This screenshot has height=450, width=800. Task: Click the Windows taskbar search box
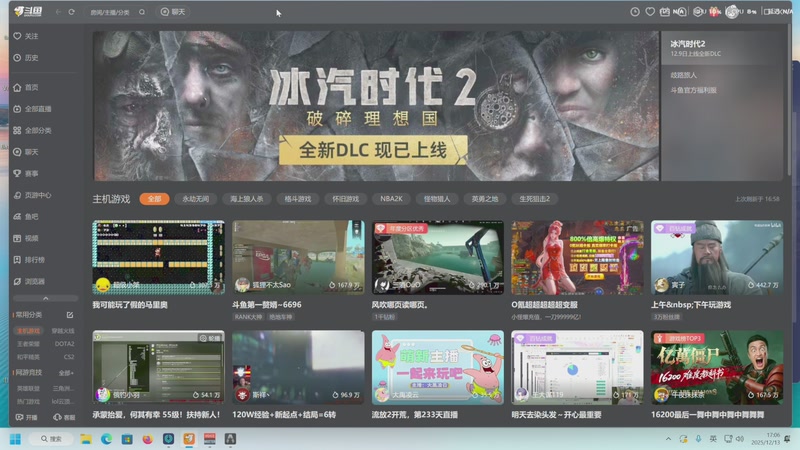pyautogui.click(x=50, y=439)
